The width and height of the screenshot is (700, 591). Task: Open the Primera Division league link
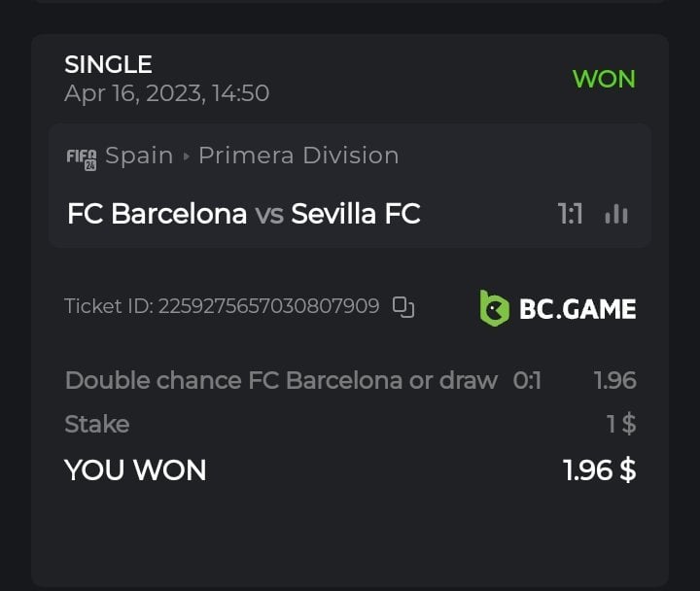(298, 156)
